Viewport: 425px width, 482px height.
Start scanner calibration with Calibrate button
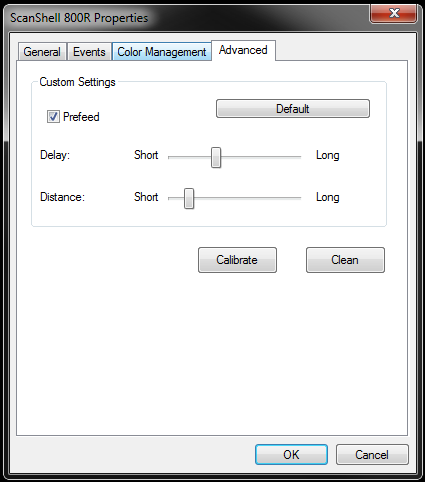237,260
